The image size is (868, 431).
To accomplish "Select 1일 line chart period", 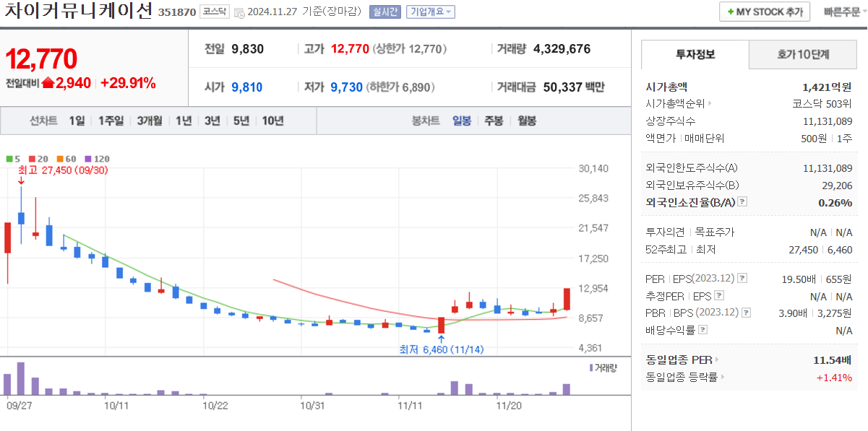I will 77,121.
